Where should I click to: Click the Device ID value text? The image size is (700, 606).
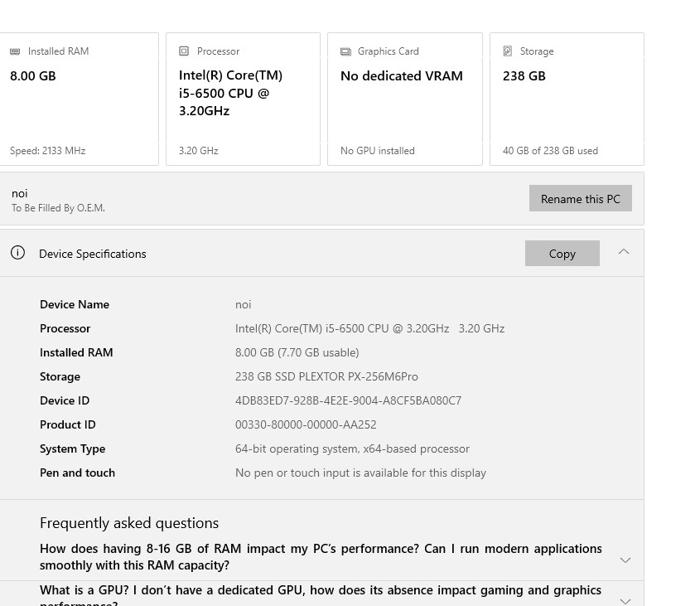(x=348, y=400)
